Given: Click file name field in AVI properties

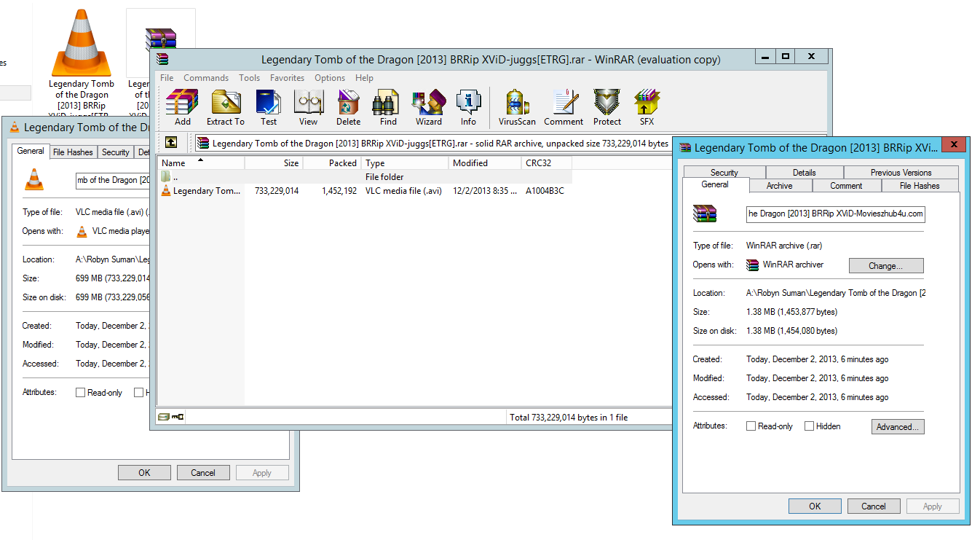Looking at the screenshot, I should (x=113, y=180).
